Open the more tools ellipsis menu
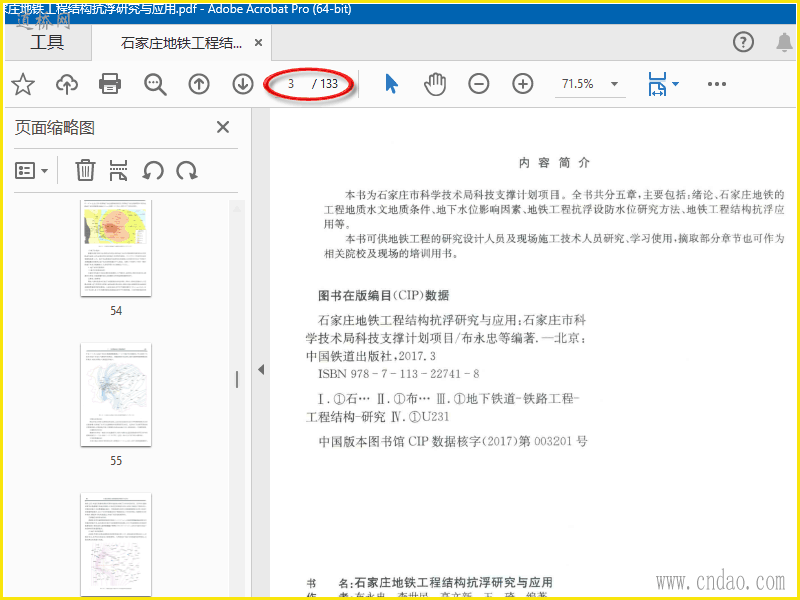 pos(717,84)
